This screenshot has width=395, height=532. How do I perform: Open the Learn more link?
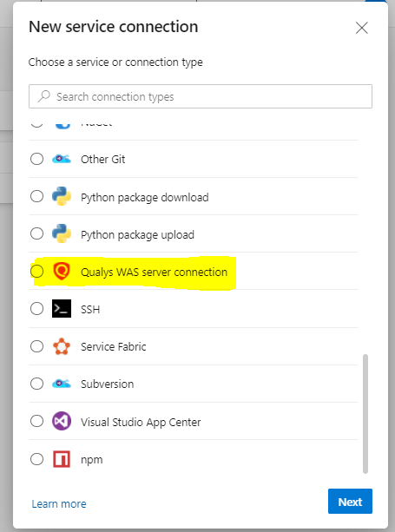click(x=59, y=504)
